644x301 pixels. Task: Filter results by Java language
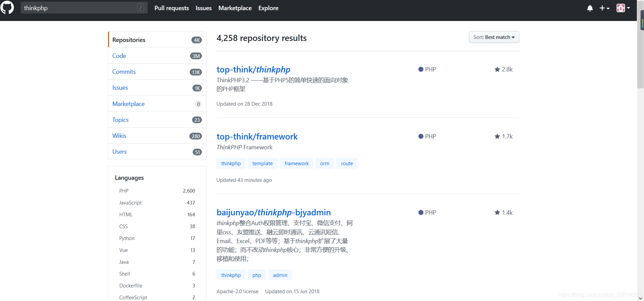157,262
